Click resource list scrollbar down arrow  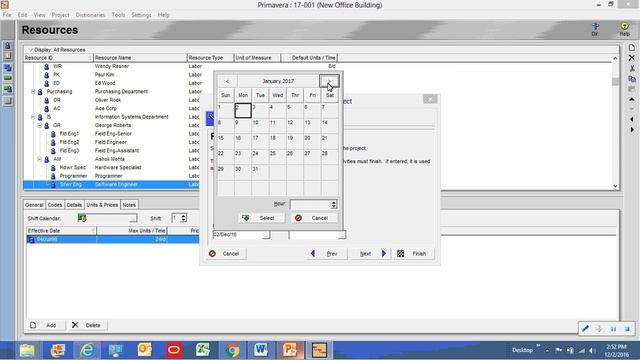click(x=615, y=186)
